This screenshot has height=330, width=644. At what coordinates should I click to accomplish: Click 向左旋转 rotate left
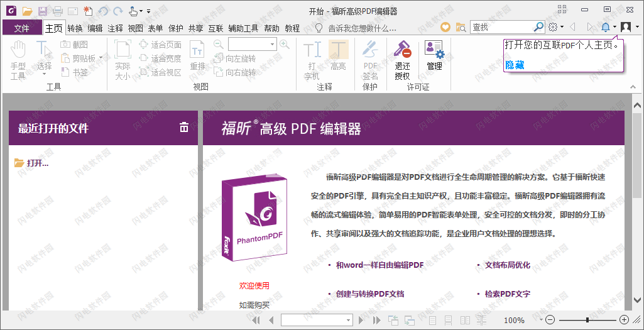(235, 58)
